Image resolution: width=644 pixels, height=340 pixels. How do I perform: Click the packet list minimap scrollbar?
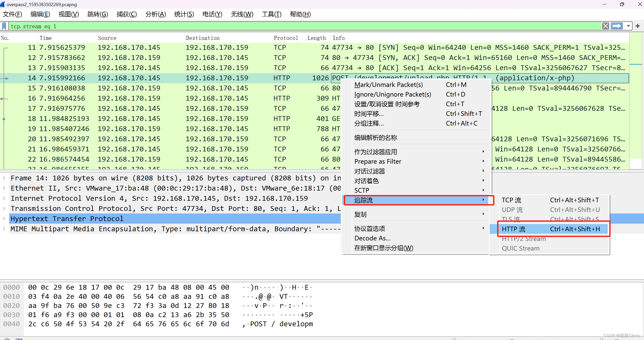click(x=636, y=102)
